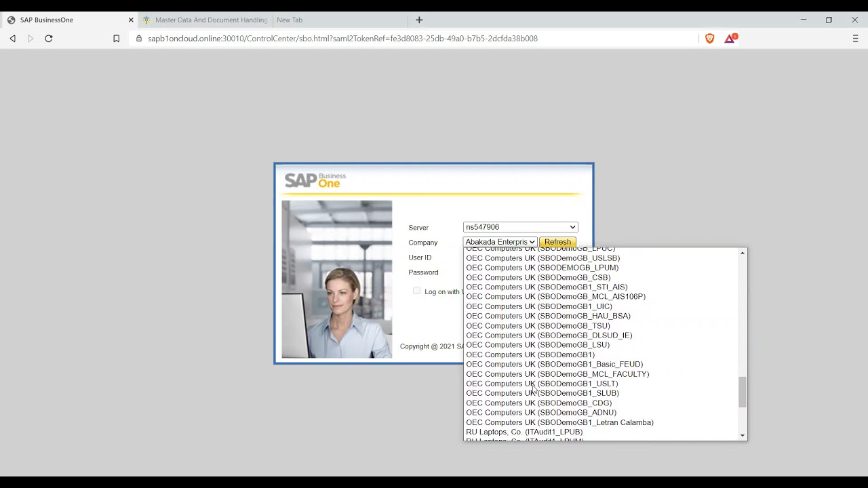
Task: Reload the page
Action: (x=49, y=39)
